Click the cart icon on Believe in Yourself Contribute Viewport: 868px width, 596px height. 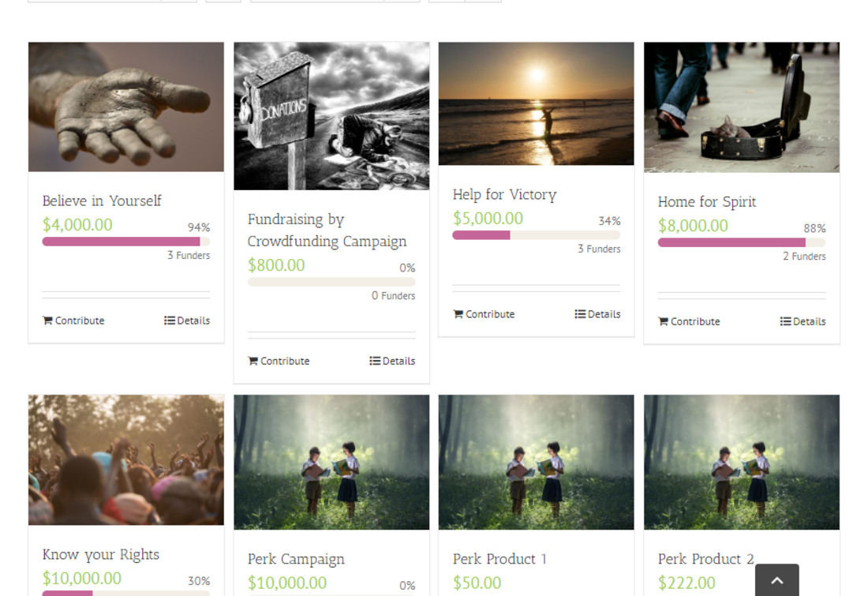tap(48, 320)
